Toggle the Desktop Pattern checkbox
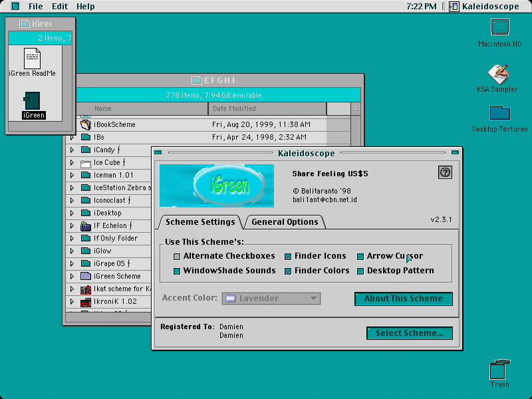The width and height of the screenshot is (532, 399). click(x=360, y=271)
